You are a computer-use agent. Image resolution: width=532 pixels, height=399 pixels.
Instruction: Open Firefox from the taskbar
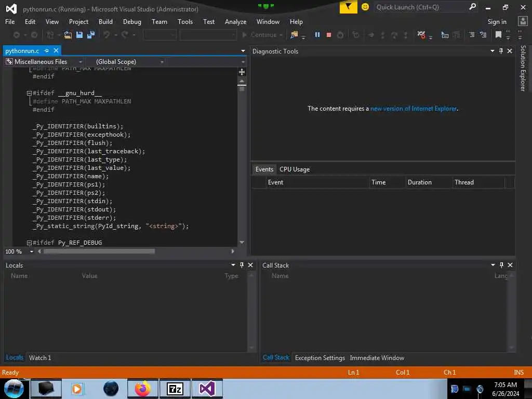(142, 389)
